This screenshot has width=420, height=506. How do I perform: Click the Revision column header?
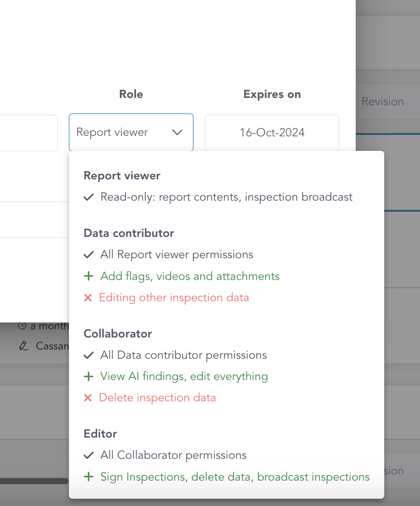click(x=383, y=102)
